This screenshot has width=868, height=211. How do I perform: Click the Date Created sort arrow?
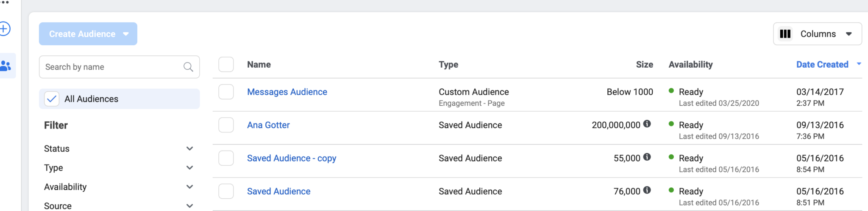[x=859, y=64]
